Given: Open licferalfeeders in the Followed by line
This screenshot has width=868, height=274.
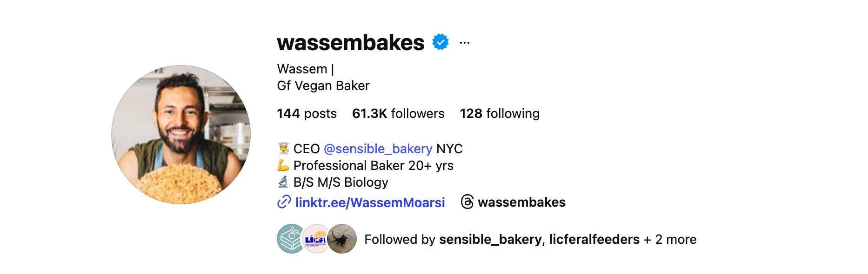Looking at the screenshot, I should [x=594, y=240].
